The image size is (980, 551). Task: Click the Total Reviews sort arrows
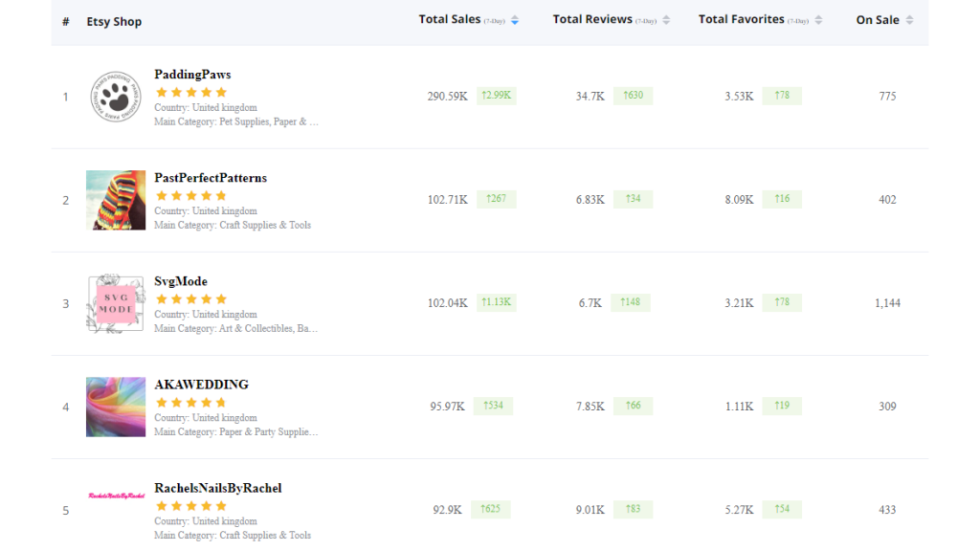[666, 20]
